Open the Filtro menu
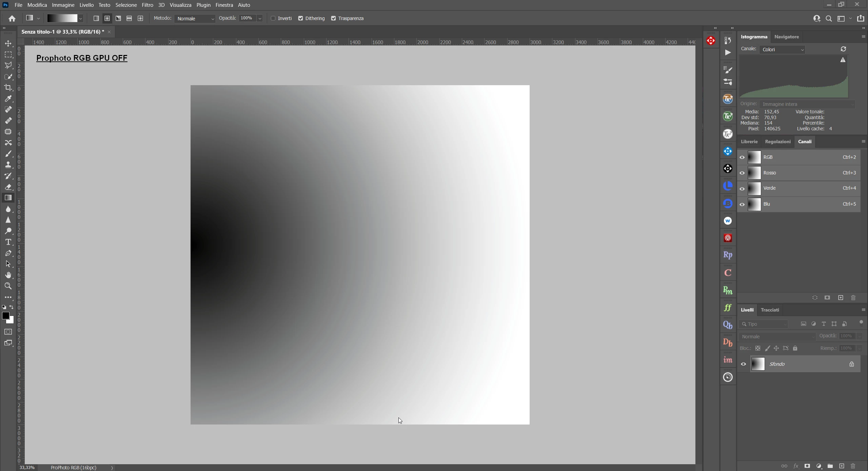The image size is (868, 471). pos(147,5)
